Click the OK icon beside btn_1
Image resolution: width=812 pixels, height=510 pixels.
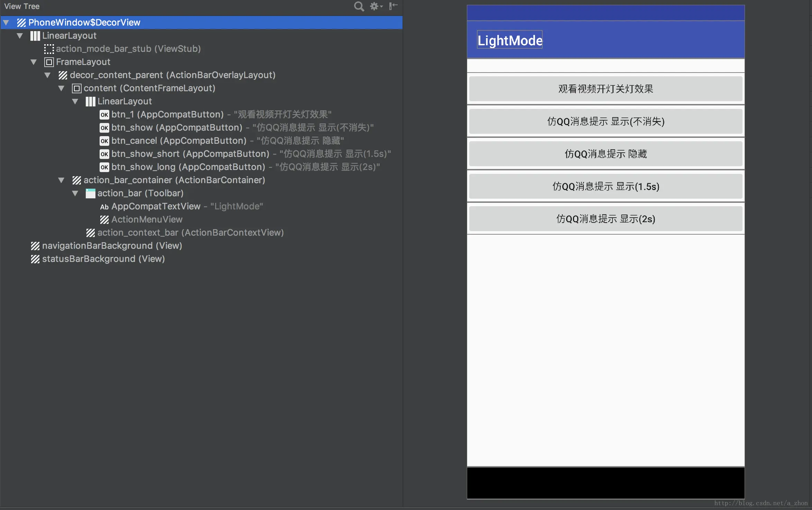[104, 115]
